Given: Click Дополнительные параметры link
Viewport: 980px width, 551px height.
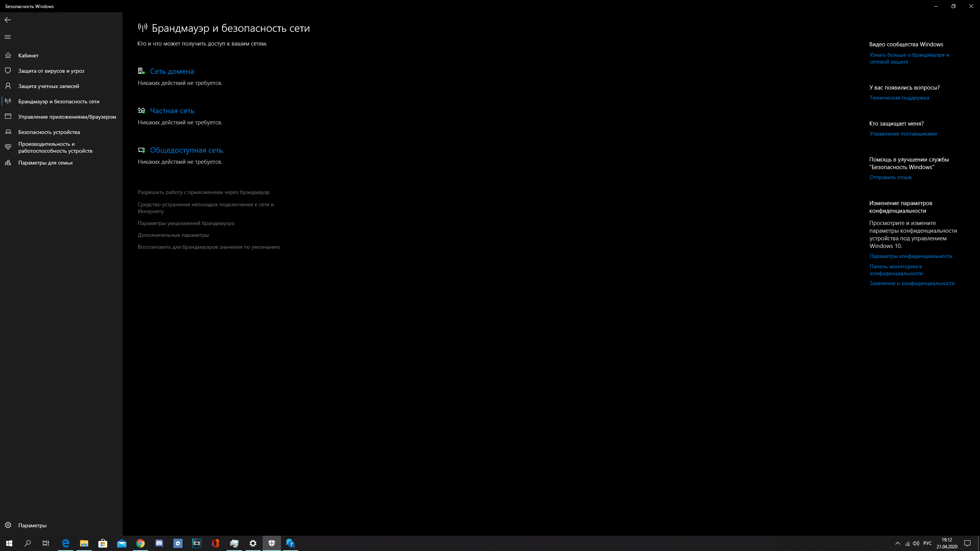Looking at the screenshot, I should click(173, 235).
